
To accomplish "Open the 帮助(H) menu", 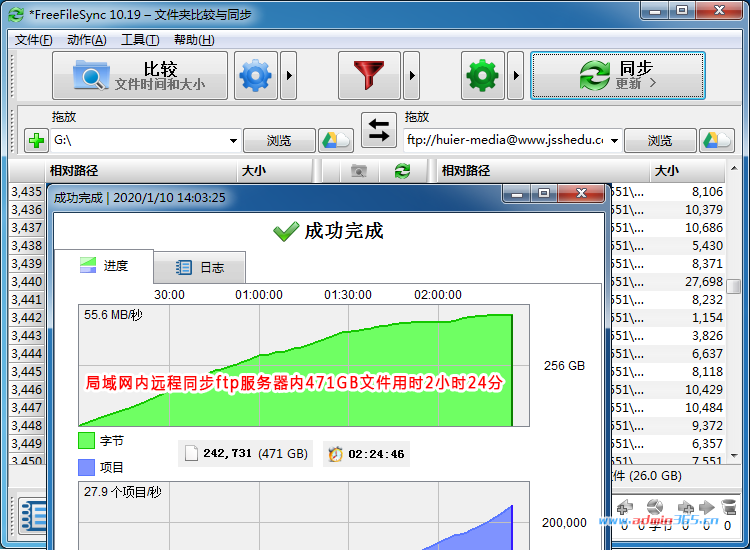I will (x=194, y=40).
